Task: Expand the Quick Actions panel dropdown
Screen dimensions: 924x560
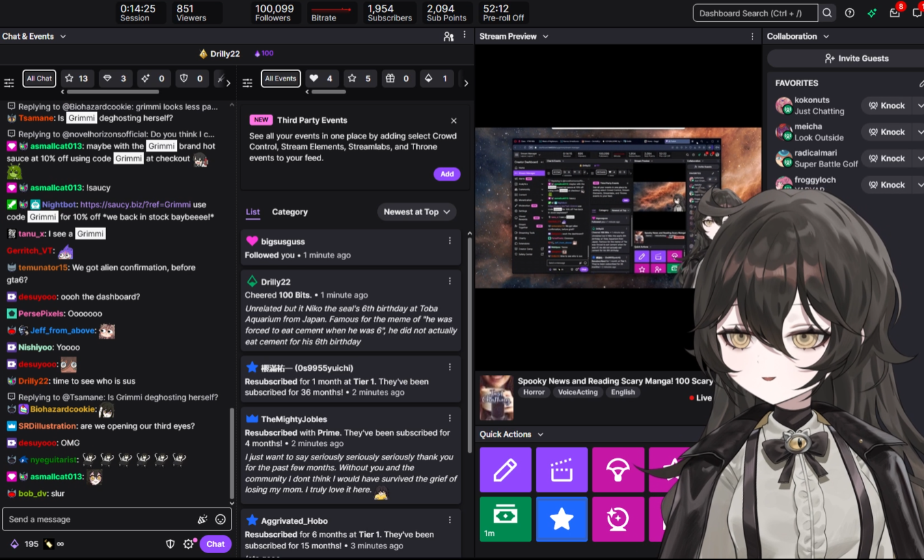Action: tap(541, 434)
